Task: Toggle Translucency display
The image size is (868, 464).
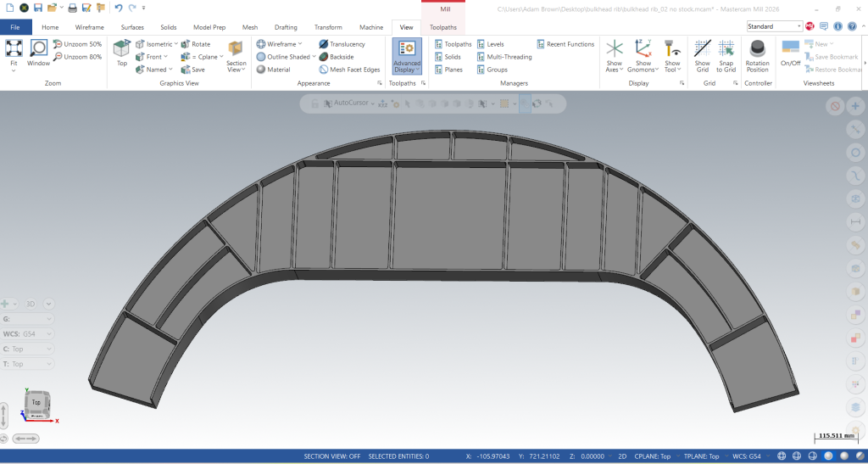Action: (x=342, y=44)
